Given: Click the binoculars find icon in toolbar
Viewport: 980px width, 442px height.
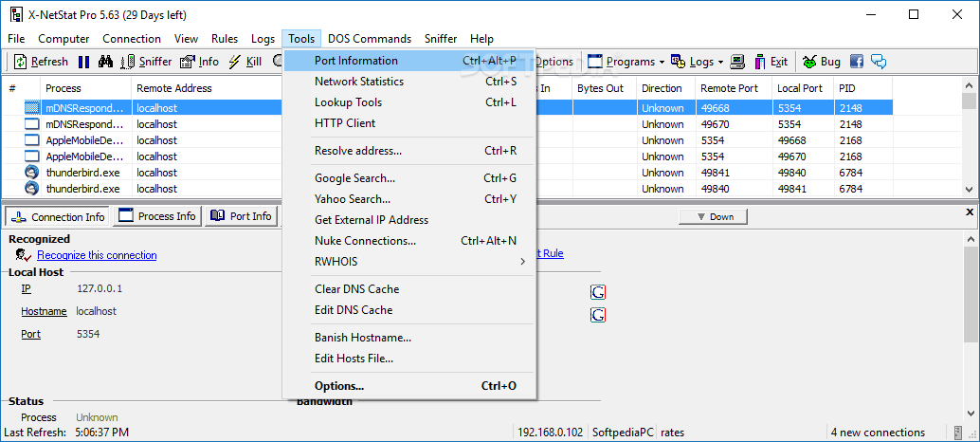Looking at the screenshot, I should click(105, 62).
